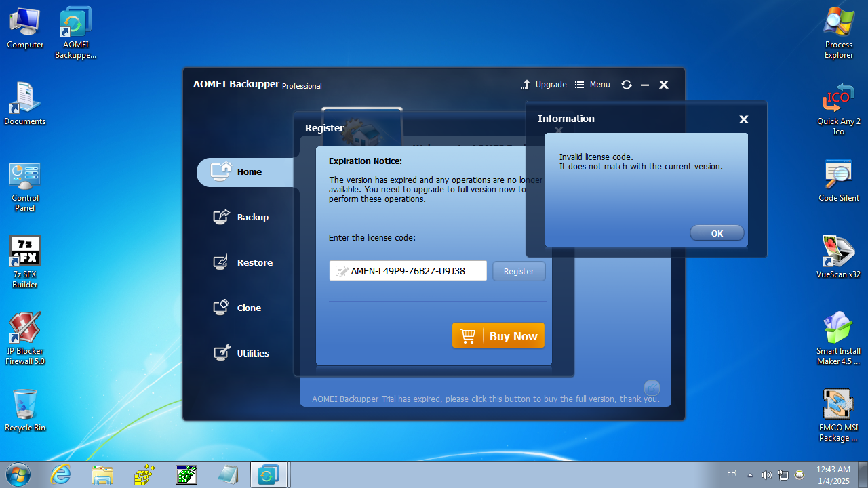This screenshot has height=488, width=868.
Task: Click the AOMEI Backupper taskbar button
Action: point(270,475)
